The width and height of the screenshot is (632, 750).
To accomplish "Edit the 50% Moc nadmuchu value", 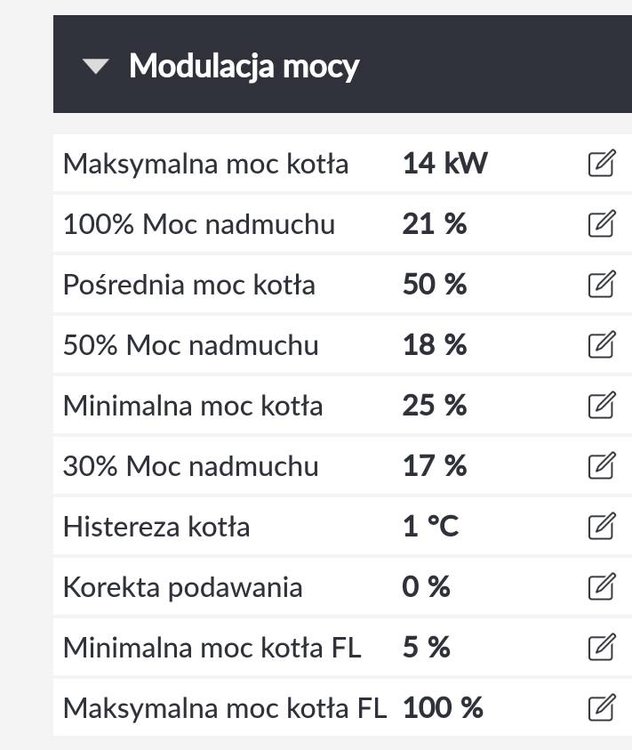I will (600, 345).
